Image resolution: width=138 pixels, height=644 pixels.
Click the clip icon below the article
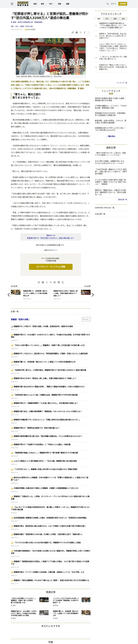[x=39, y=282]
